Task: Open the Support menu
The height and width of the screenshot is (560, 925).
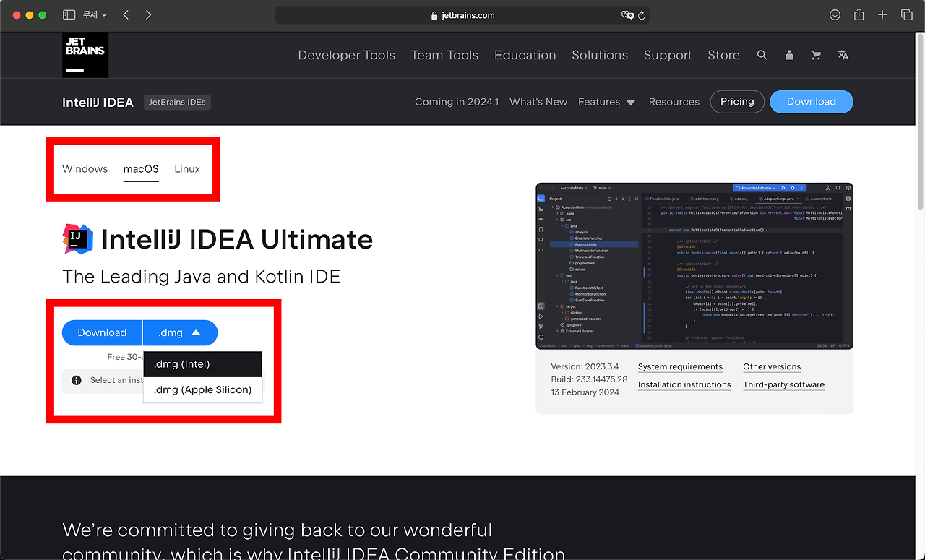Action: tap(668, 55)
